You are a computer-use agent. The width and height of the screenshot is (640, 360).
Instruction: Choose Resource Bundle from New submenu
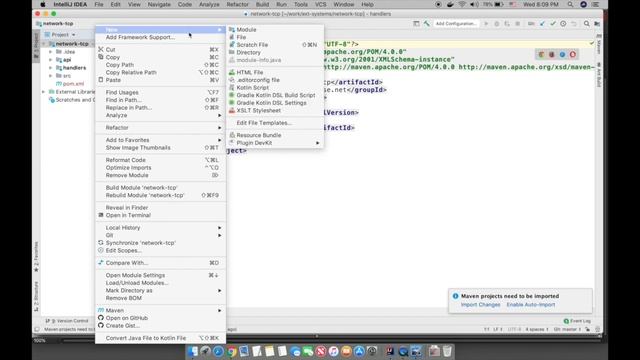275,135
